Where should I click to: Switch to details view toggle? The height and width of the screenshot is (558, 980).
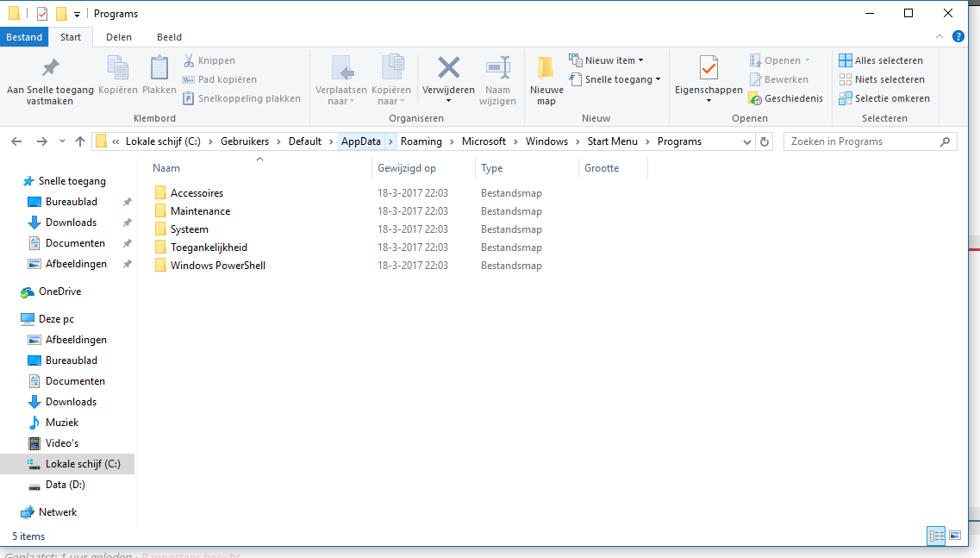[x=936, y=536]
